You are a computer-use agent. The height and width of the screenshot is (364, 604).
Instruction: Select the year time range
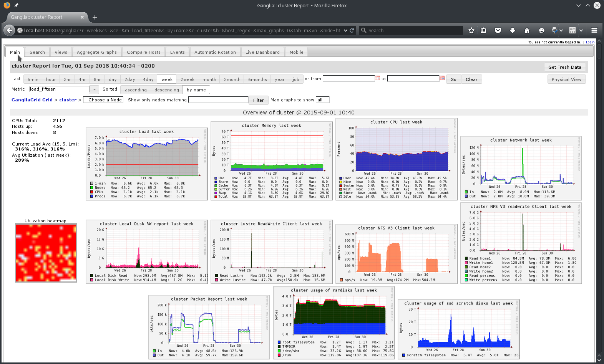[x=280, y=79]
